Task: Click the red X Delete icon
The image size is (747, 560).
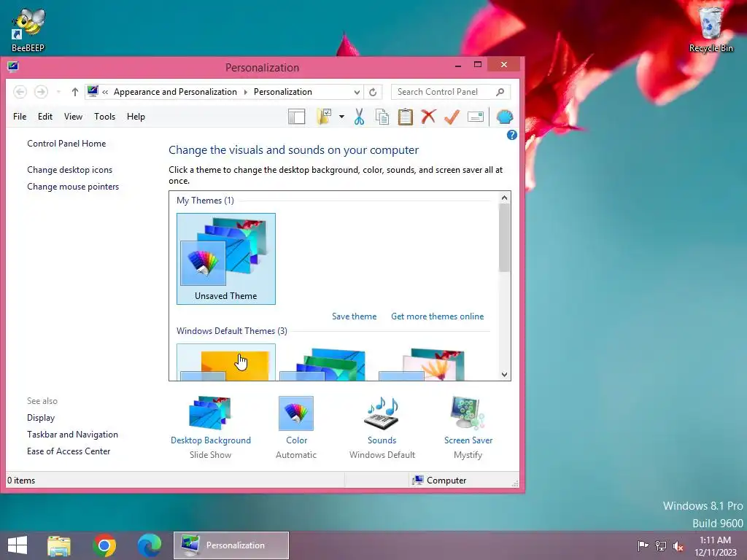Action: tap(428, 116)
